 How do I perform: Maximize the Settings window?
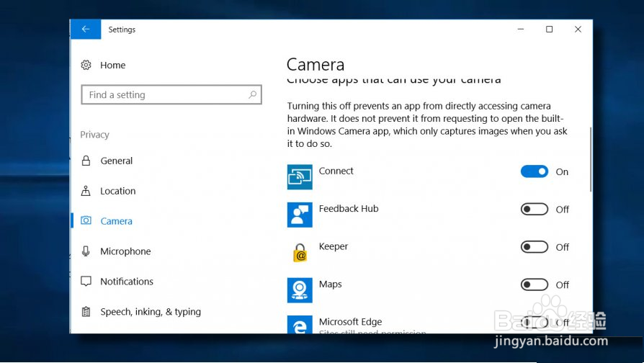click(x=549, y=29)
